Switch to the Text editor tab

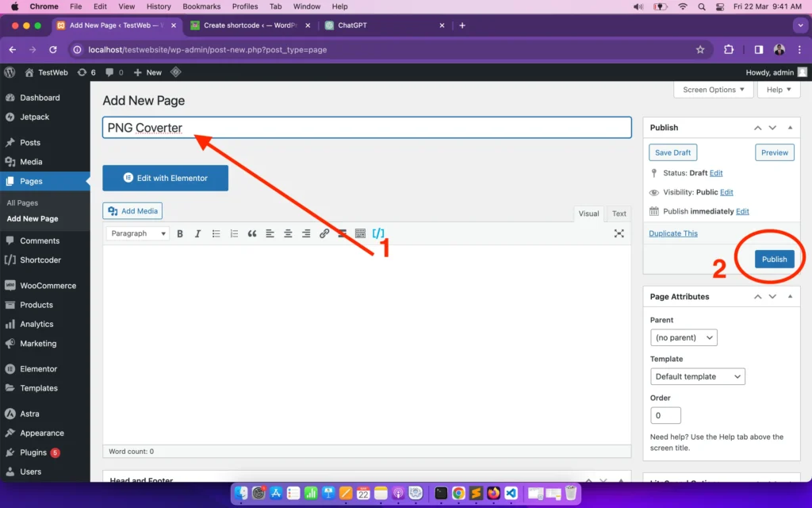pyautogui.click(x=619, y=214)
